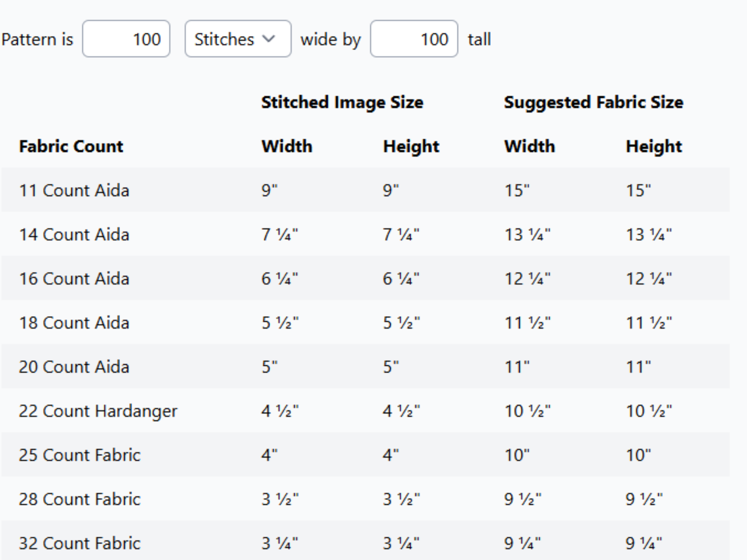Select the 14 Count Aida row label
The width and height of the screenshot is (747, 560).
(x=74, y=235)
